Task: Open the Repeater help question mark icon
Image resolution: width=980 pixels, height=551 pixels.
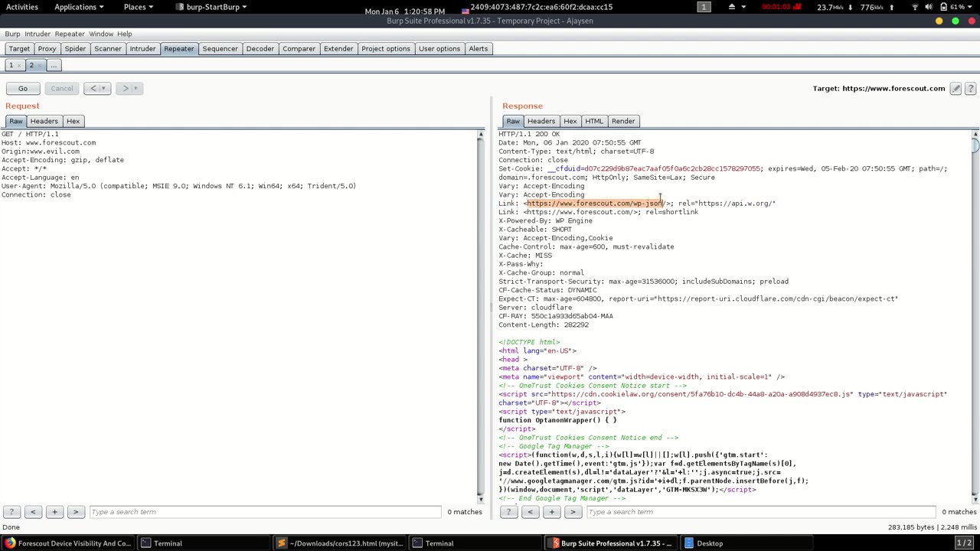Action: tap(970, 89)
